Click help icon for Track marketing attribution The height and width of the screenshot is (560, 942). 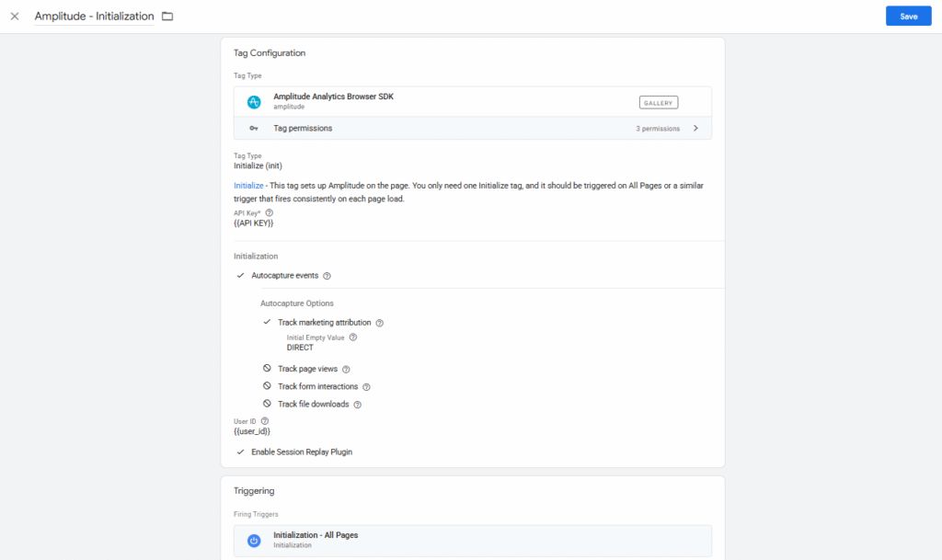pos(380,323)
